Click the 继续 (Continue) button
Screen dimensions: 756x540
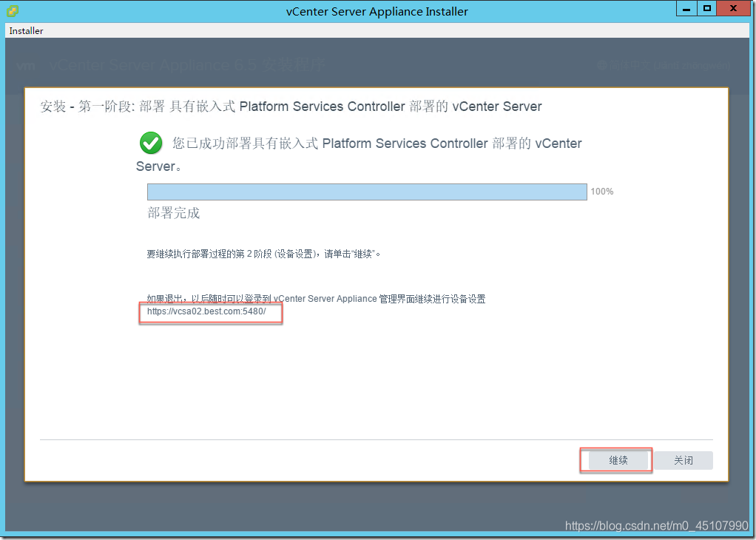[x=618, y=460]
